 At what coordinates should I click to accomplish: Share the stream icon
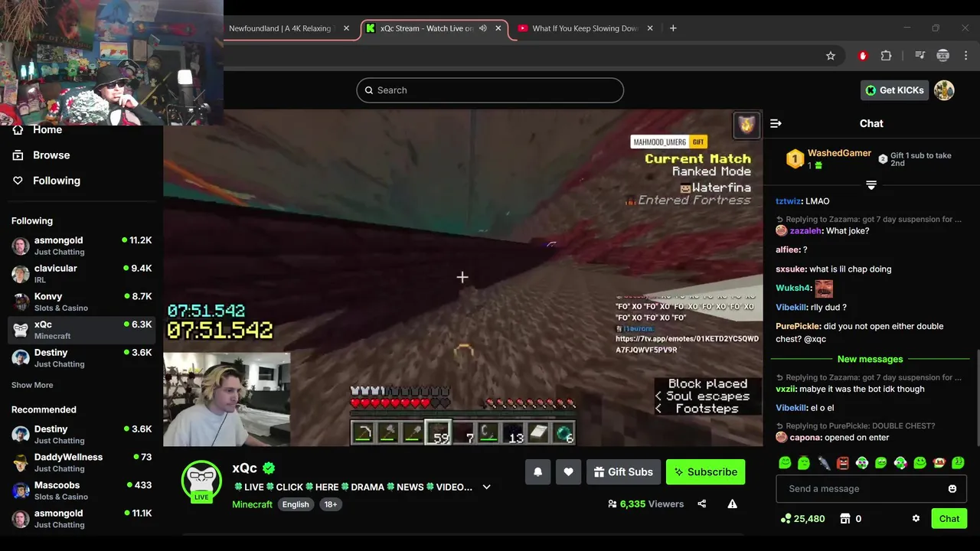[702, 504]
